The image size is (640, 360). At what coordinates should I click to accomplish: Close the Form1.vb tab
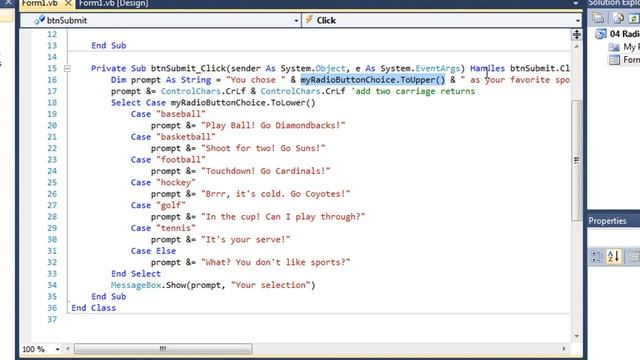[x=68, y=3]
